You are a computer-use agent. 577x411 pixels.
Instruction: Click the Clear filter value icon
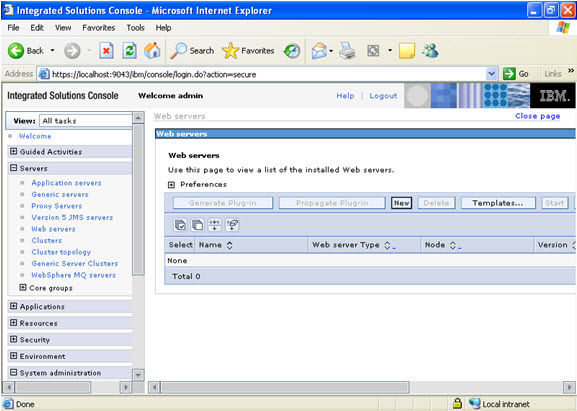[x=232, y=224]
